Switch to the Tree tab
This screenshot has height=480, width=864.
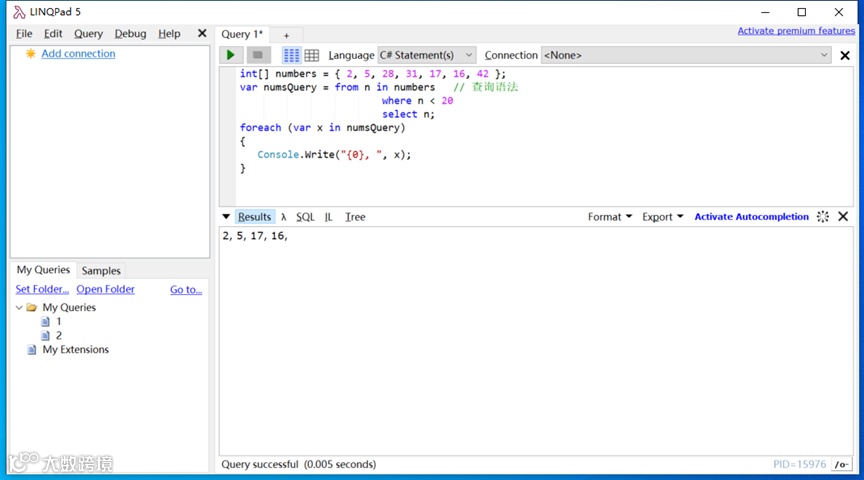[355, 217]
